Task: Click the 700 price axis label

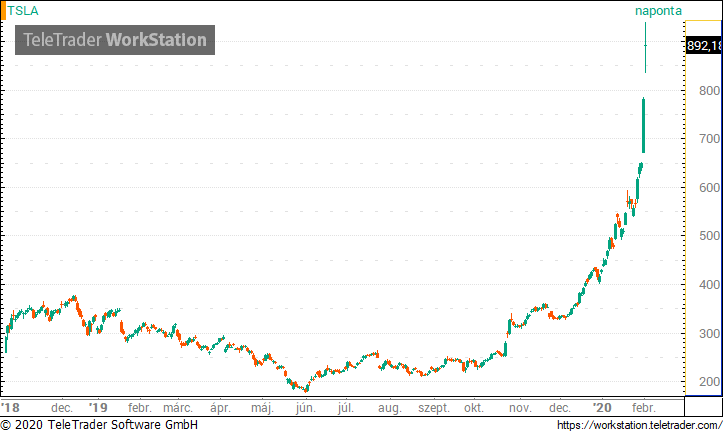Action: pyautogui.click(x=709, y=138)
